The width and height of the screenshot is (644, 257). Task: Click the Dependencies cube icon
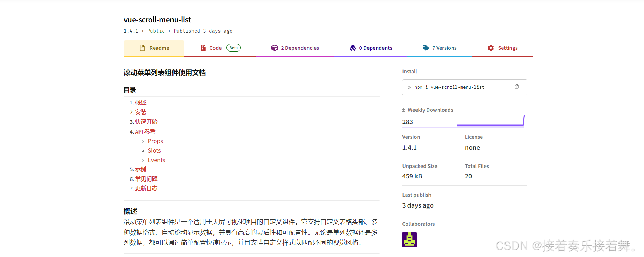[274, 48]
